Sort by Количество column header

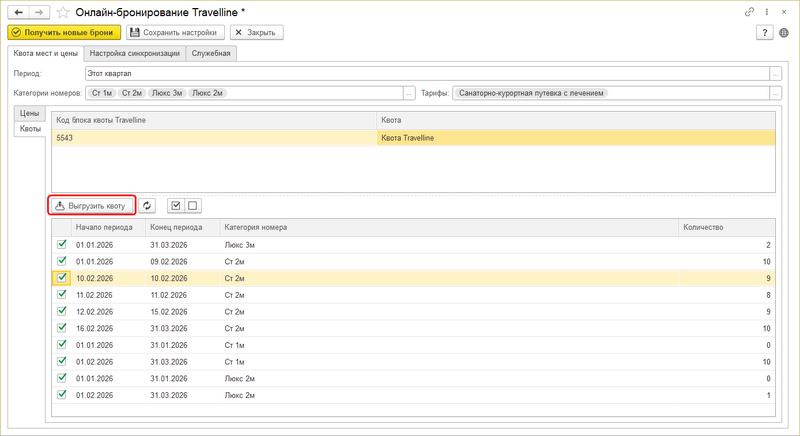pyautogui.click(x=727, y=227)
